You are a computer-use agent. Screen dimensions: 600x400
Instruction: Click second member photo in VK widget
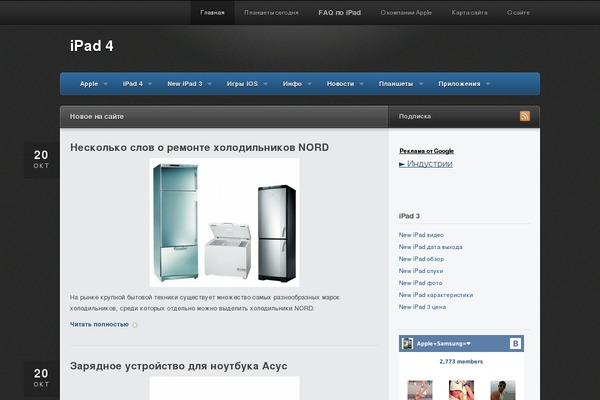click(461, 390)
